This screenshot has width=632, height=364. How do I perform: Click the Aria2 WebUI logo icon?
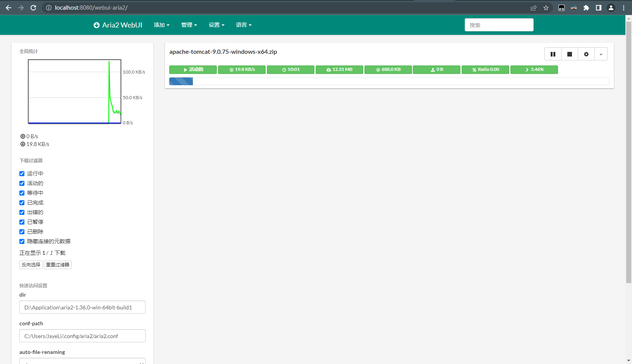(x=96, y=25)
